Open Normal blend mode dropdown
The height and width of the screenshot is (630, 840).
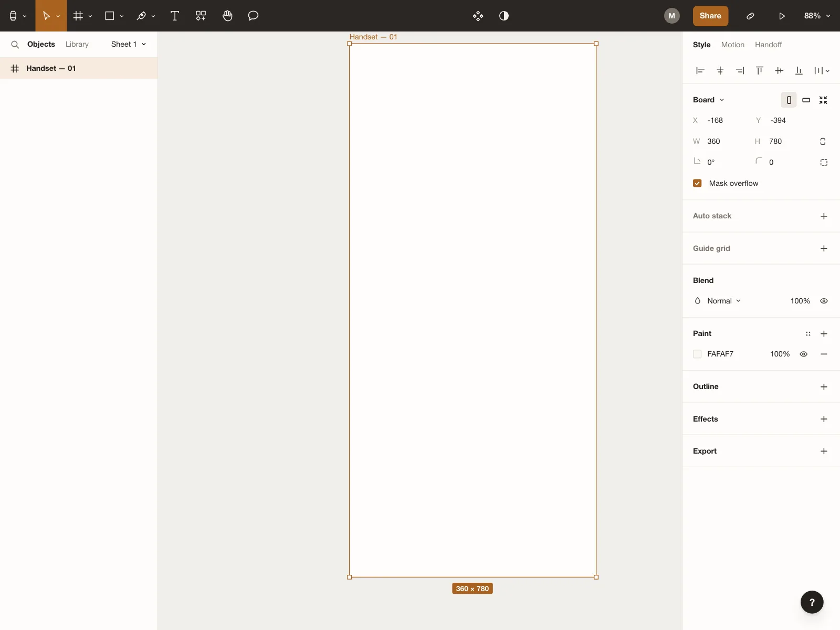pyautogui.click(x=723, y=301)
